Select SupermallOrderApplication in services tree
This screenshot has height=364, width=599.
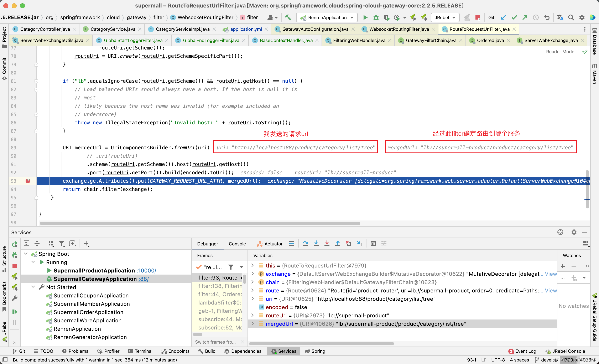click(x=88, y=312)
